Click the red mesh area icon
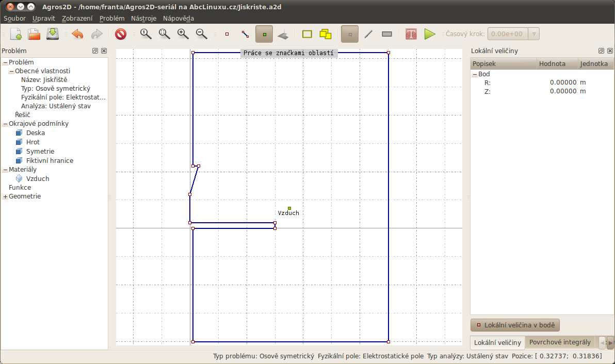The width and height of the screenshot is (615, 364). pyautogui.click(x=411, y=34)
